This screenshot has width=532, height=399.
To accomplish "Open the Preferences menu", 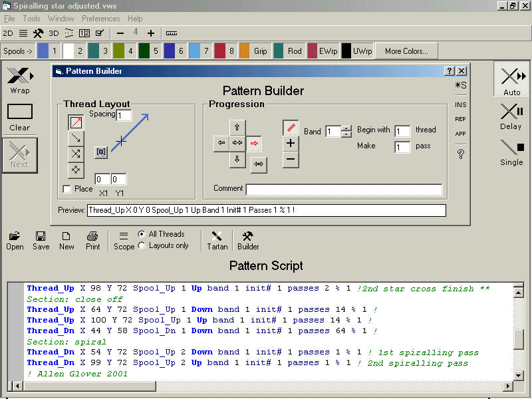I will pyautogui.click(x=100, y=19).
